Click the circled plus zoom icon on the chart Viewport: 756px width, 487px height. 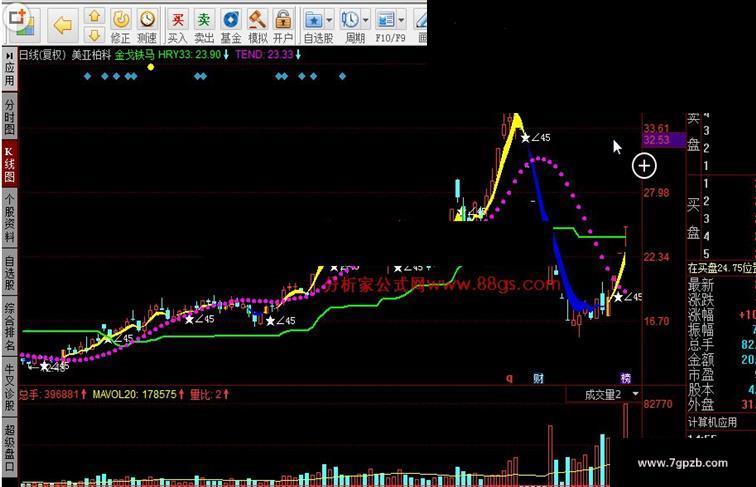(x=644, y=166)
